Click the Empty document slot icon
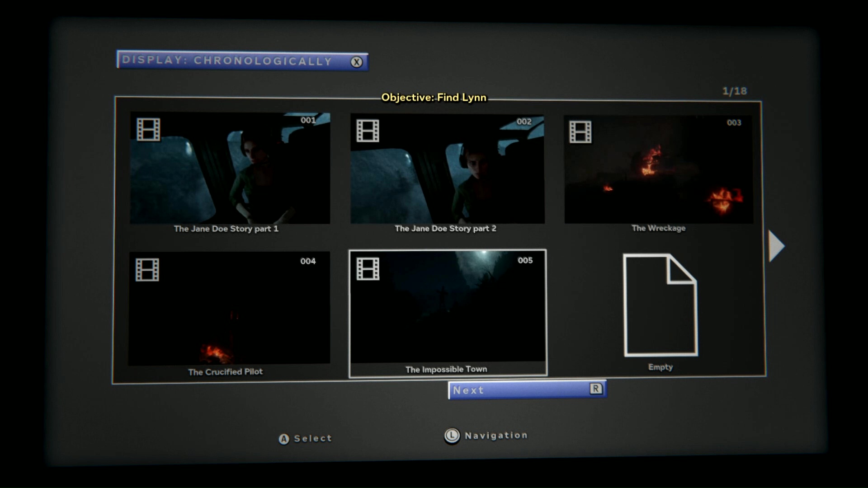Screen dimensions: 868x488 [x=660, y=305]
